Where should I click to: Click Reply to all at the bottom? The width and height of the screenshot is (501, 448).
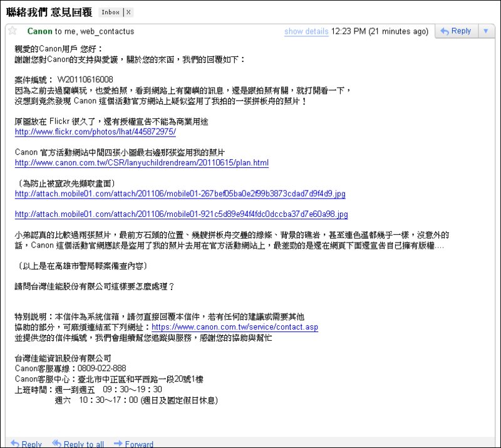tap(78, 444)
